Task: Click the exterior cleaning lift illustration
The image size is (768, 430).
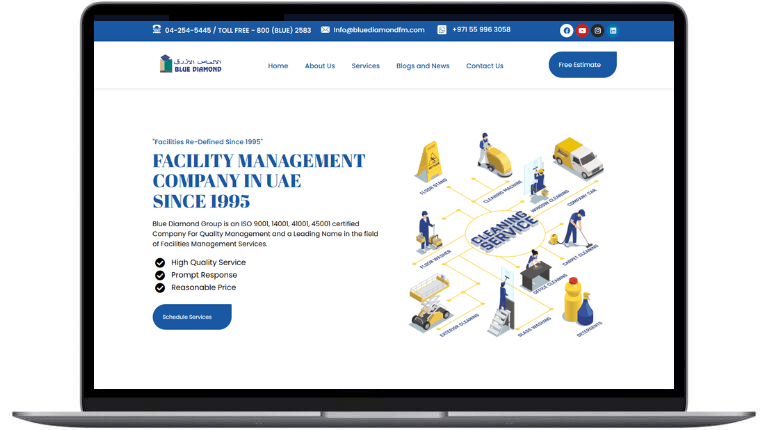Action: [430, 302]
